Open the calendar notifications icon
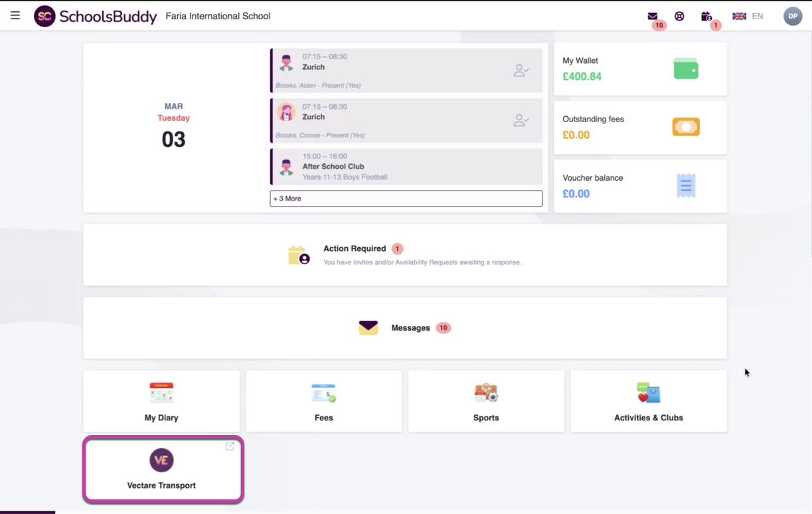The image size is (812, 514). [x=706, y=16]
